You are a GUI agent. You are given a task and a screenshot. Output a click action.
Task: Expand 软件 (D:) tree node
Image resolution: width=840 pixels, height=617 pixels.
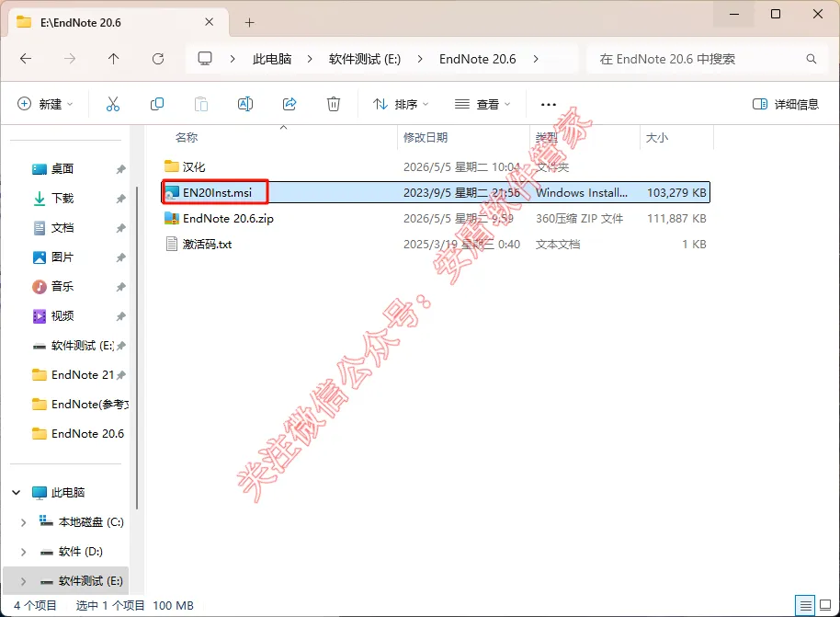click(23, 552)
